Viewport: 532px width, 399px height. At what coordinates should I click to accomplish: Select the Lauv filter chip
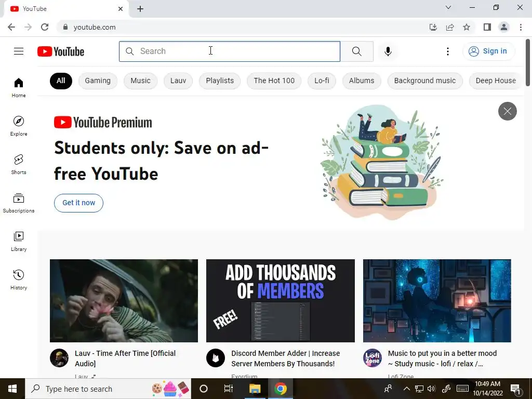(x=178, y=81)
